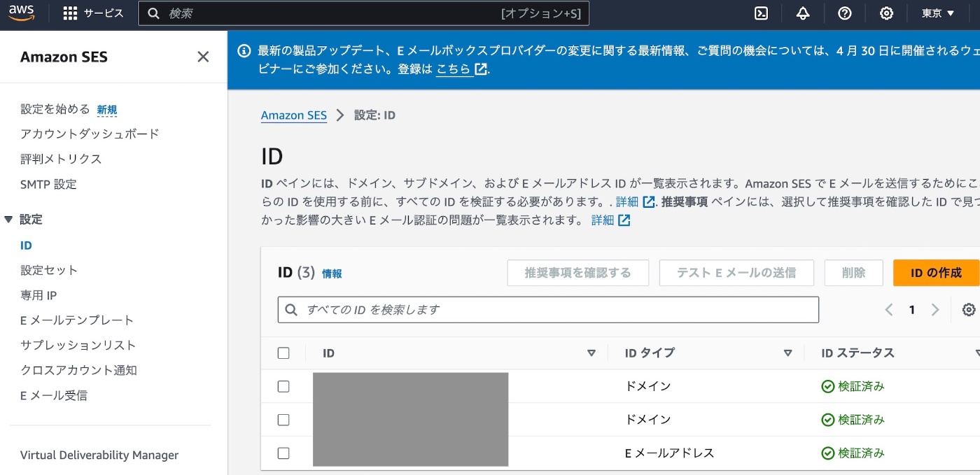
Task: Close the Amazon SES sidebar panel
Action: (x=203, y=57)
